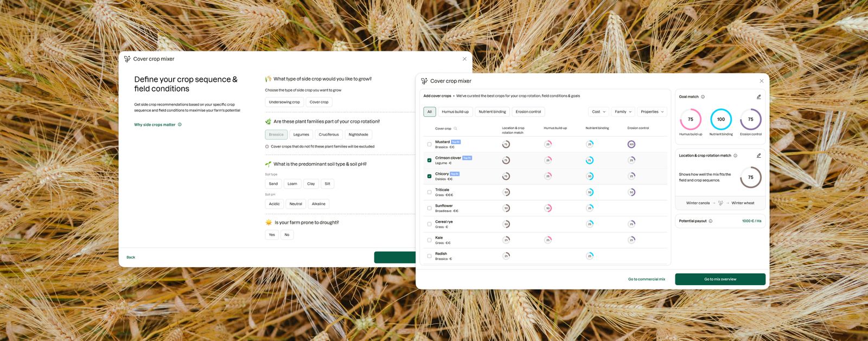868x341 pixels.
Task: Show info for Potential payout
Action: pos(710,221)
